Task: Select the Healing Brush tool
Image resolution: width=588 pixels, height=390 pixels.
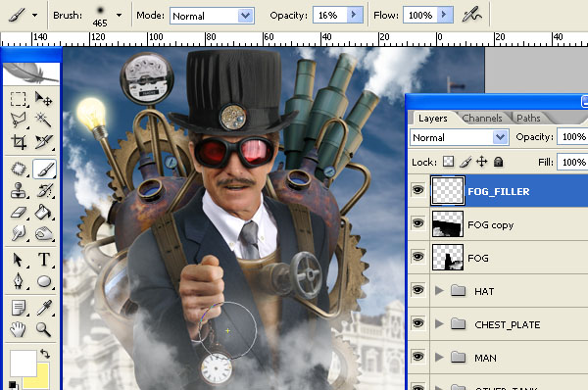Action: [x=18, y=169]
